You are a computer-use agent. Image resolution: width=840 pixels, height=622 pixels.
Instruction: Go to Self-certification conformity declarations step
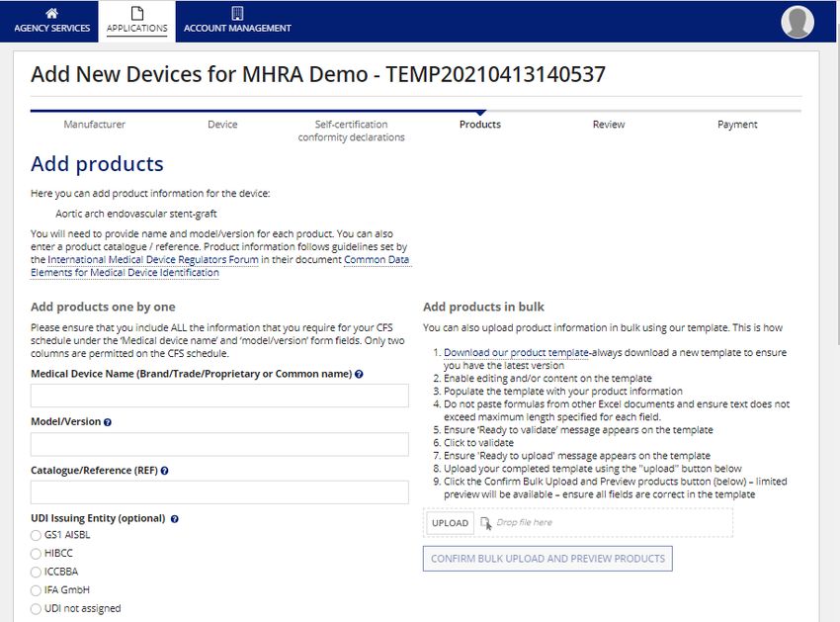point(352,131)
